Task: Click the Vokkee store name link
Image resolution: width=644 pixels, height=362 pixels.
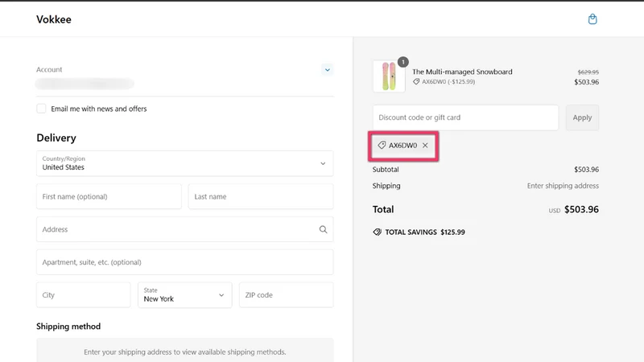Action: (x=54, y=19)
